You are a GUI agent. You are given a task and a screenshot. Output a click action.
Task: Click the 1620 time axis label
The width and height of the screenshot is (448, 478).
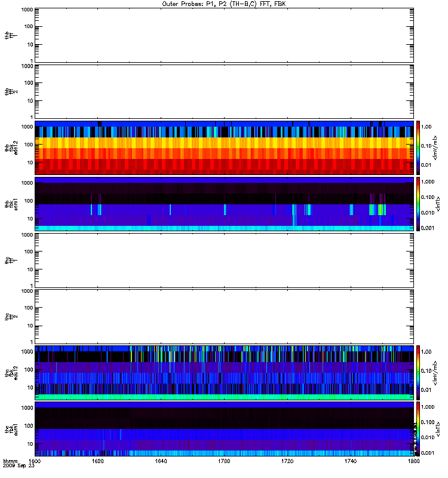97,461
